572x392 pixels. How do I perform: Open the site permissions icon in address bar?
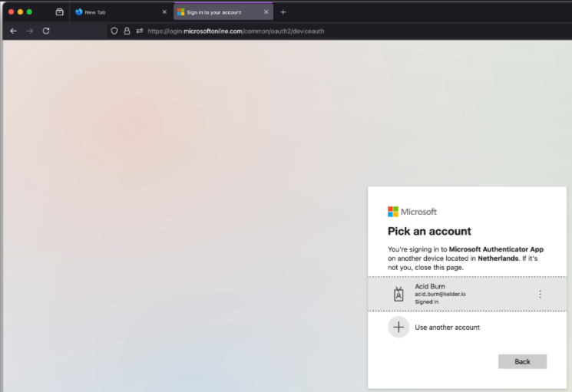[139, 31]
